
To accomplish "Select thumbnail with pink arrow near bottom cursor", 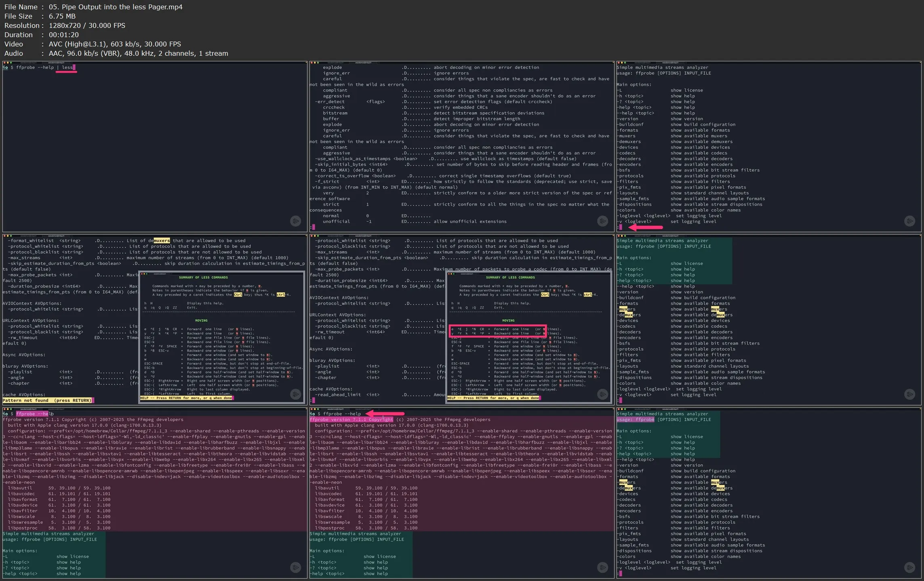I will (x=769, y=146).
